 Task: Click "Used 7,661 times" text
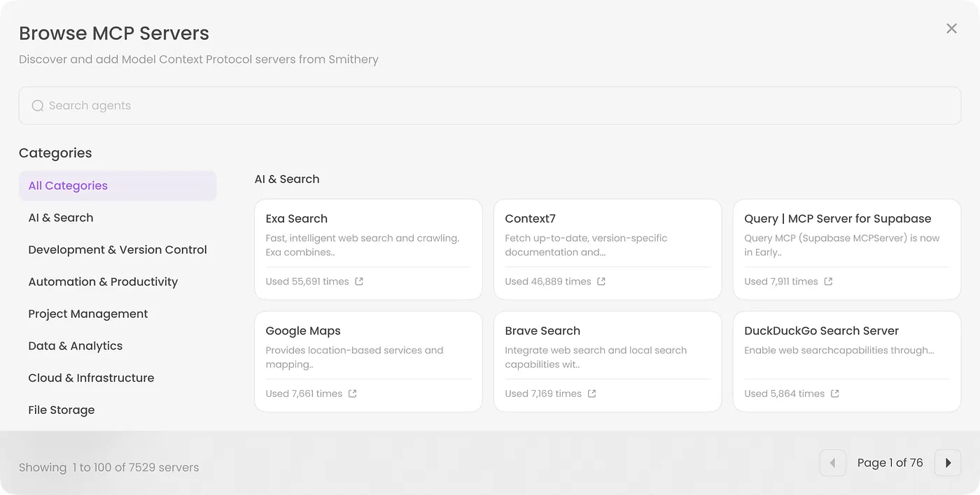[304, 393]
